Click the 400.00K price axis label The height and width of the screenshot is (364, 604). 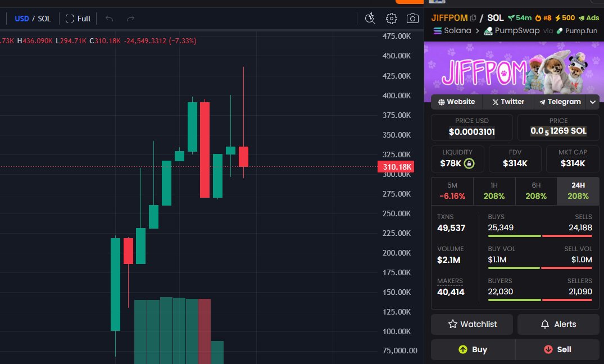pyautogui.click(x=396, y=95)
